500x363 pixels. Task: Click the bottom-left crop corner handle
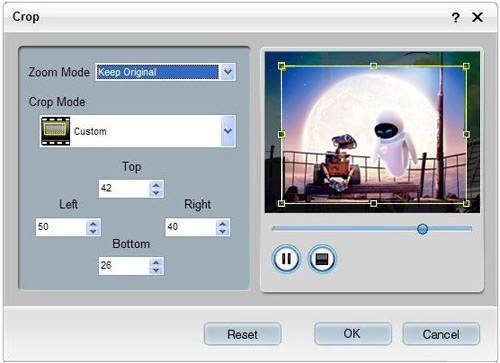(x=282, y=203)
